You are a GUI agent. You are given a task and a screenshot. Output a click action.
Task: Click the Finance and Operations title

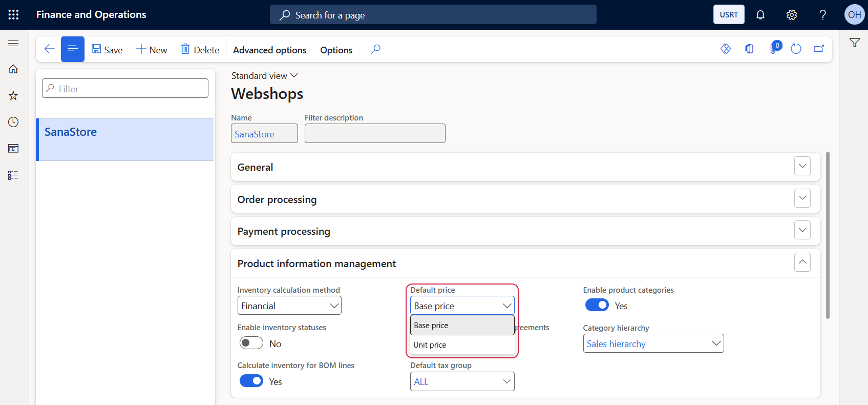click(91, 15)
